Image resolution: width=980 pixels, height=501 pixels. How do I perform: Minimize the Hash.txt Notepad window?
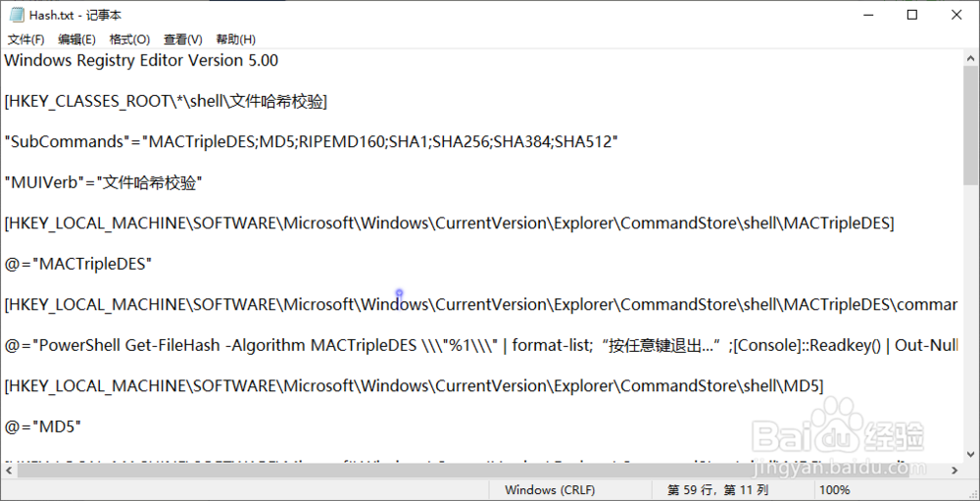click(867, 15)
